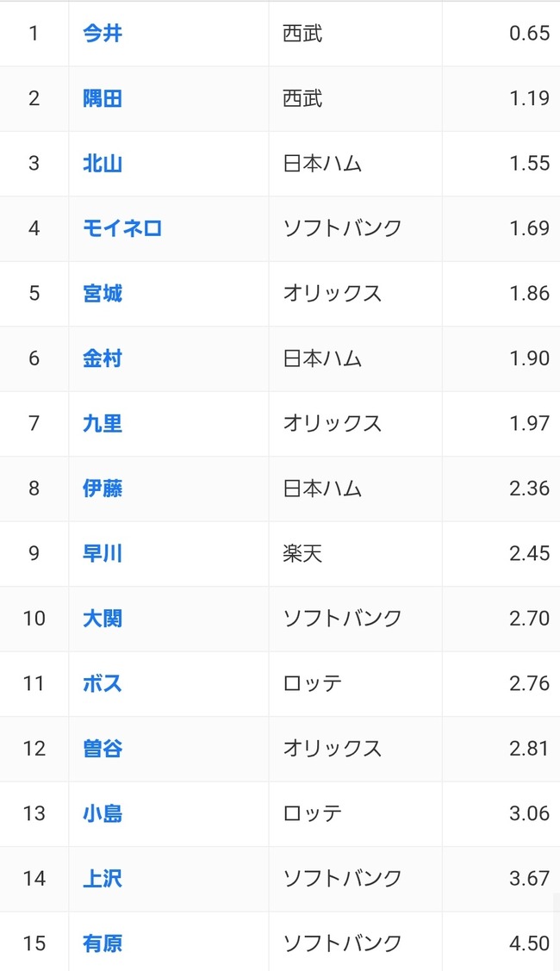This screenshot has height=971, width=560.
Task: Click the モイネロ player name
Action: pyautogui.click(x=122, y=228)
